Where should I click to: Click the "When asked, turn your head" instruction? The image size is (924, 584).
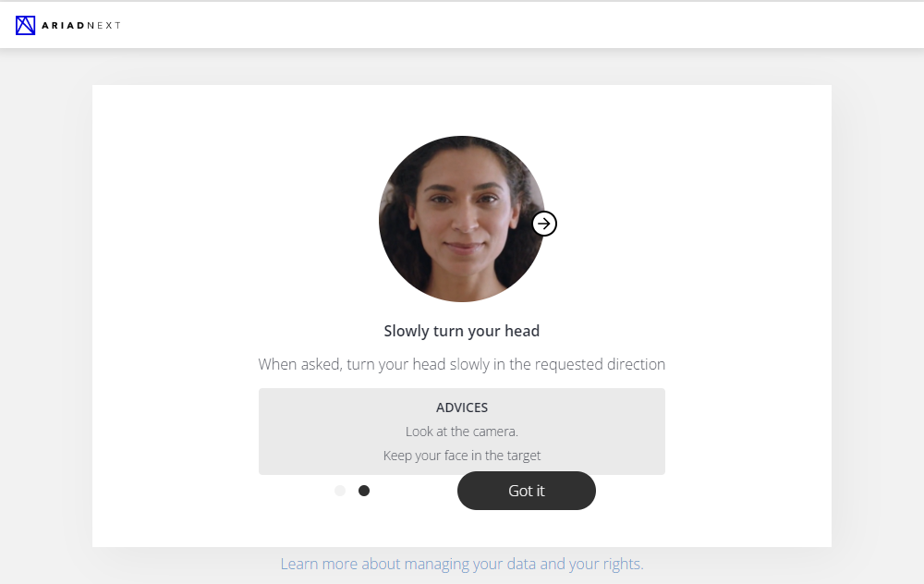click(x=462, y=364)
